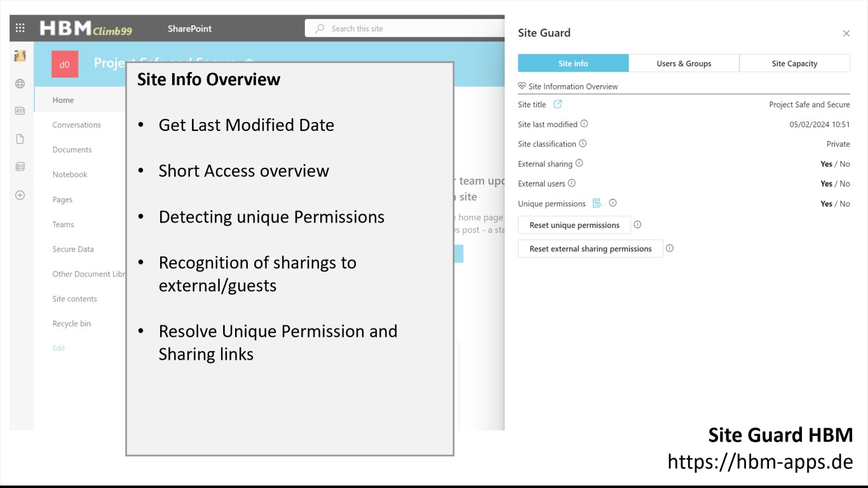Click the 05/02/2024 10:51 modified date

point(820,125)
